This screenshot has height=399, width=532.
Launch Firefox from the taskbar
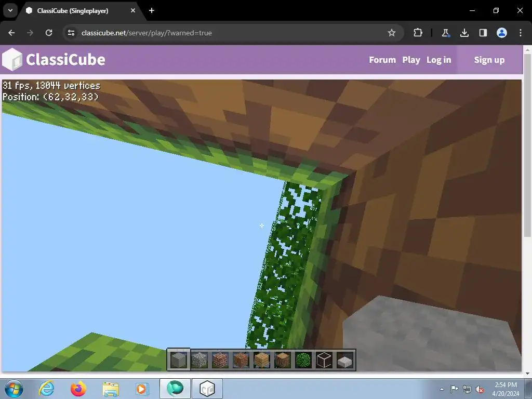[x=78, y=389]
